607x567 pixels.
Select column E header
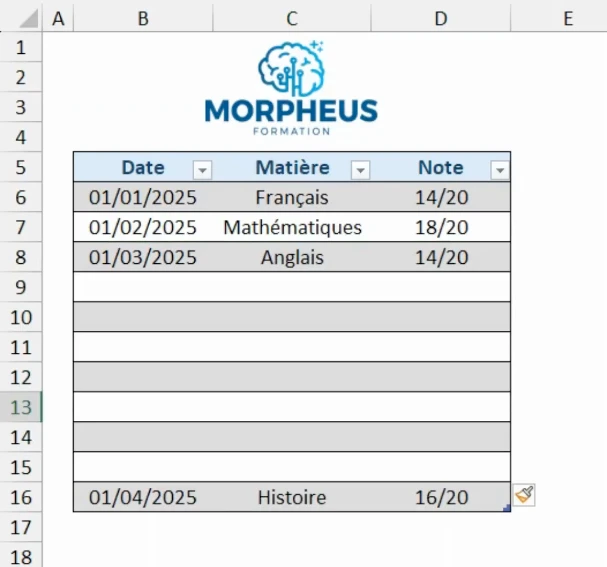pyautogui.click(x=559, y=18)
